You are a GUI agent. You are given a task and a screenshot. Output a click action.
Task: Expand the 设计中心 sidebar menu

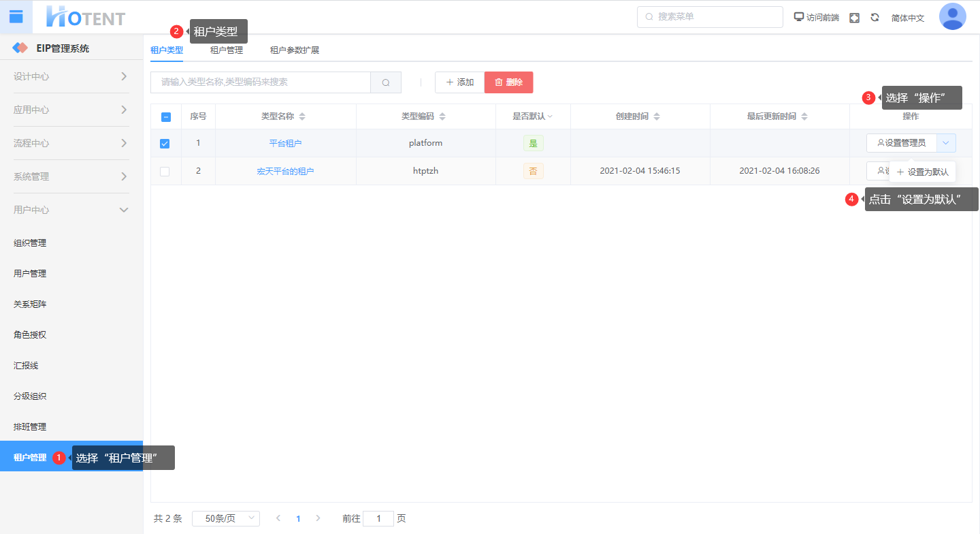[71, 76]
